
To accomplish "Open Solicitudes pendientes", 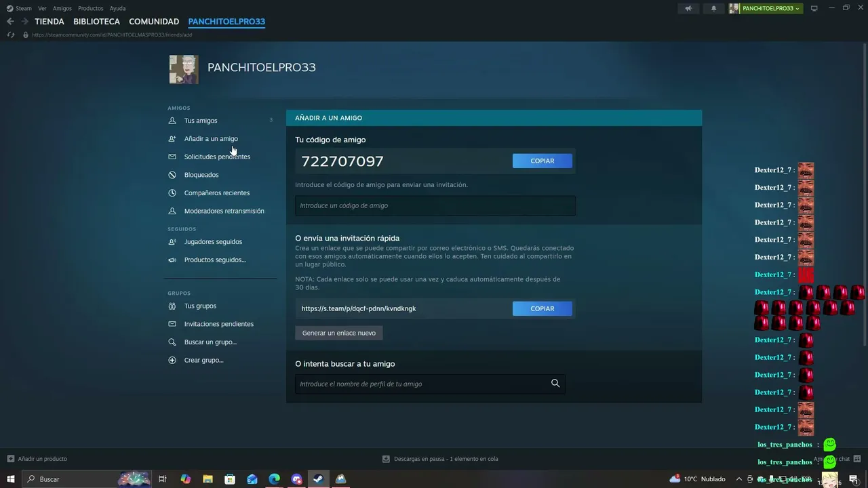I will coord(217,157).
